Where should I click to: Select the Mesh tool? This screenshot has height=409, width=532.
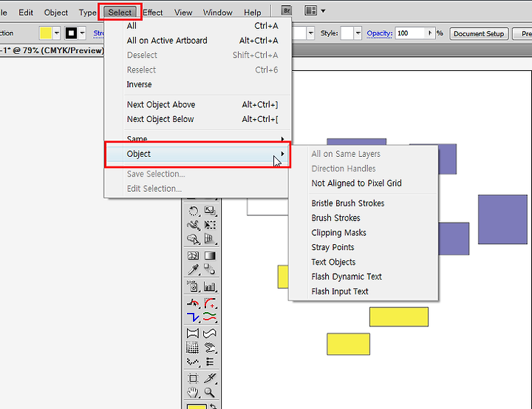click(x=194, y=255)
